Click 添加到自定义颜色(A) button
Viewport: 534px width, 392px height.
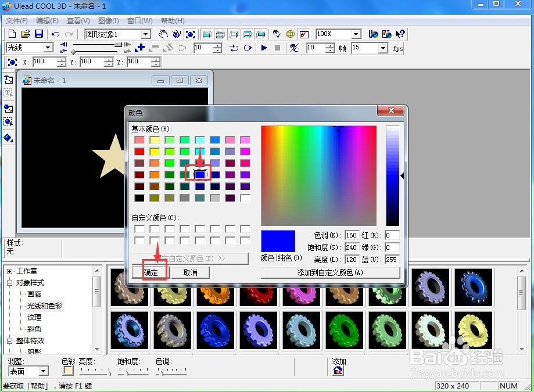tap(330, 272)
